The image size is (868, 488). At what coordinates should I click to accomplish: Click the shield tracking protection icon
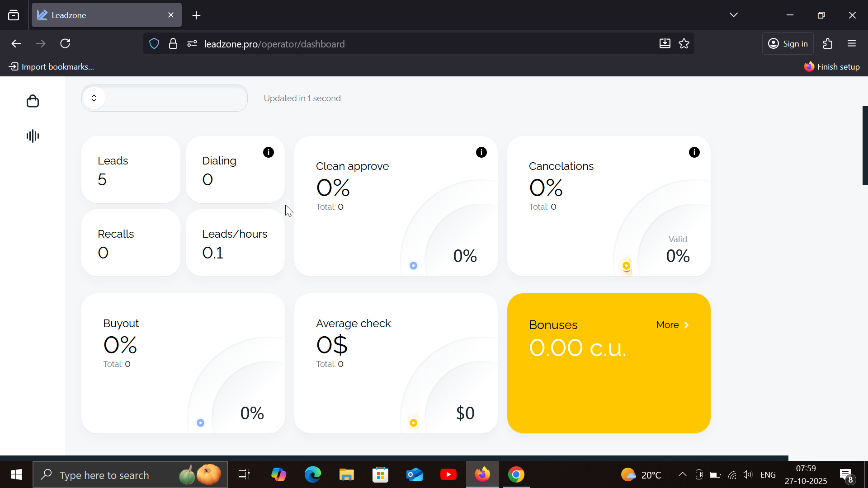[x=154, y=44]
